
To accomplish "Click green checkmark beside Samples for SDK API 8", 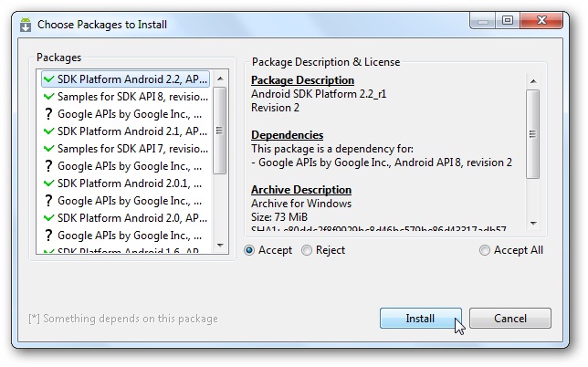I will (x=48, y=97).
